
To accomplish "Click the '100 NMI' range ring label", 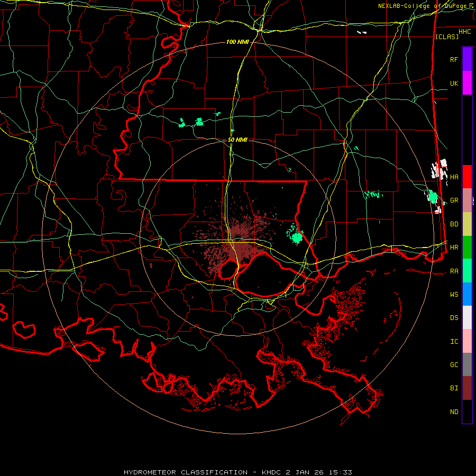I will [237, 42].
